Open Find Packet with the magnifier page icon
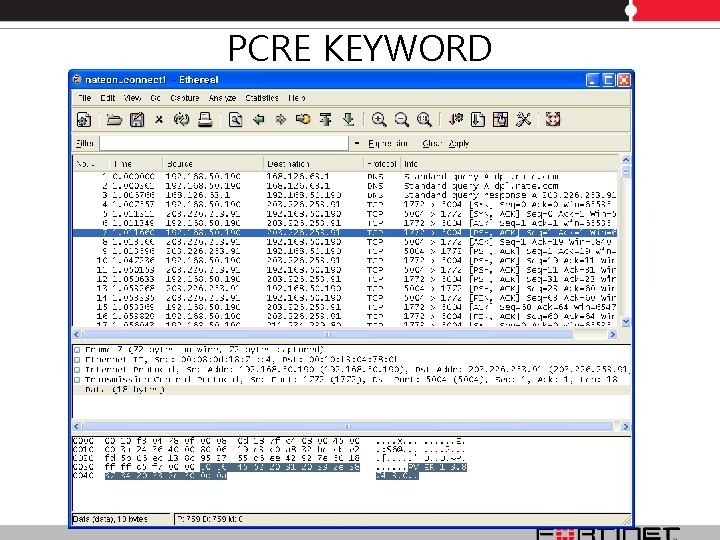The width and height of the screenshot is (720, 540). click(x=236, y=120)
